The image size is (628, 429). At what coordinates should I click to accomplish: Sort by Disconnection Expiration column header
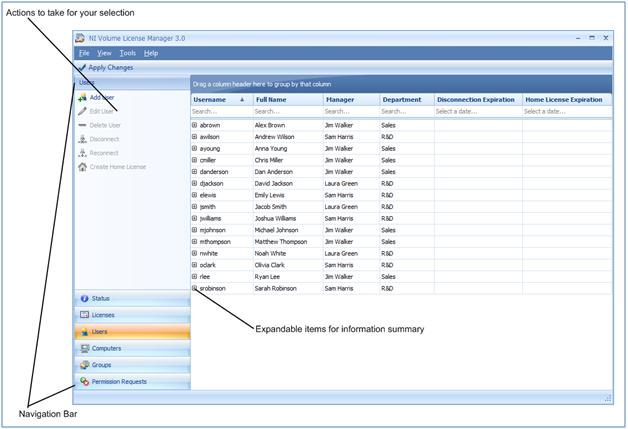coord(478,99)
